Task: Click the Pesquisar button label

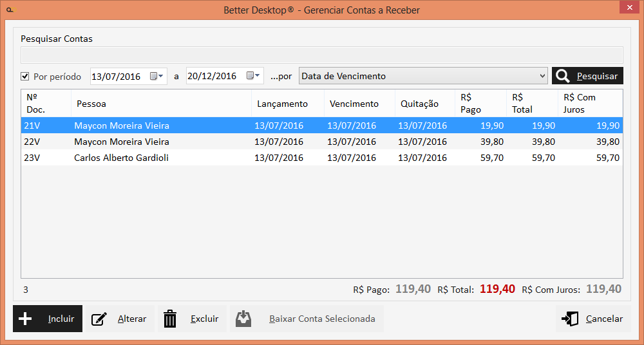Action: (597, 76)
